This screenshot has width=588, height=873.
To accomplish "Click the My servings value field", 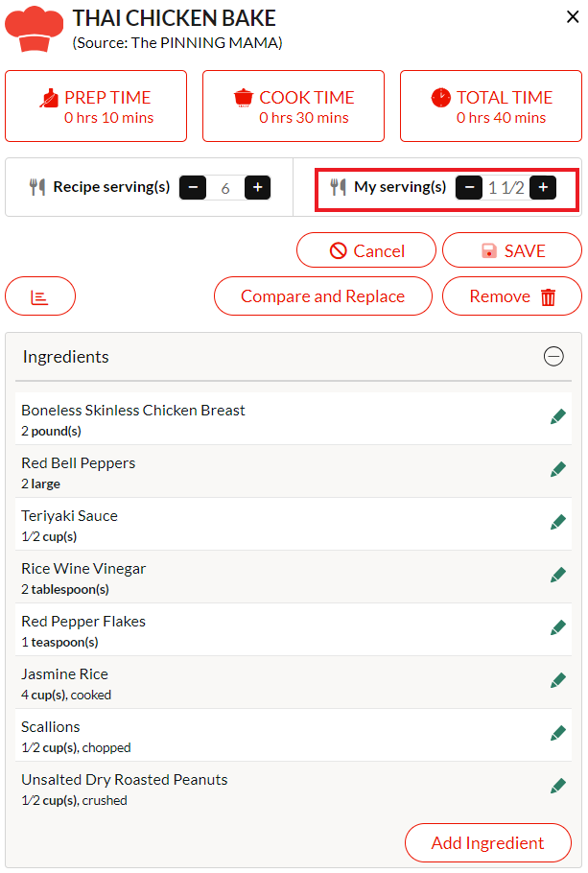I will [x=506, y=188].
